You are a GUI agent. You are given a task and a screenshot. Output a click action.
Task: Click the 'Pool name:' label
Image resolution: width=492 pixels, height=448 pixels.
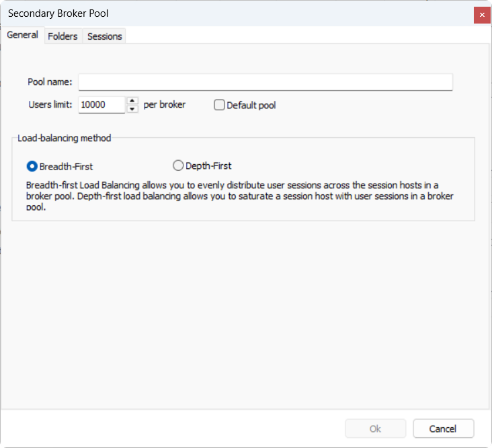50,82
